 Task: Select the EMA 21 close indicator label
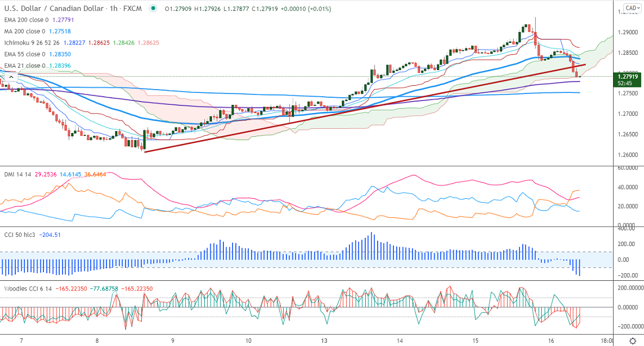tap(24, 66)
